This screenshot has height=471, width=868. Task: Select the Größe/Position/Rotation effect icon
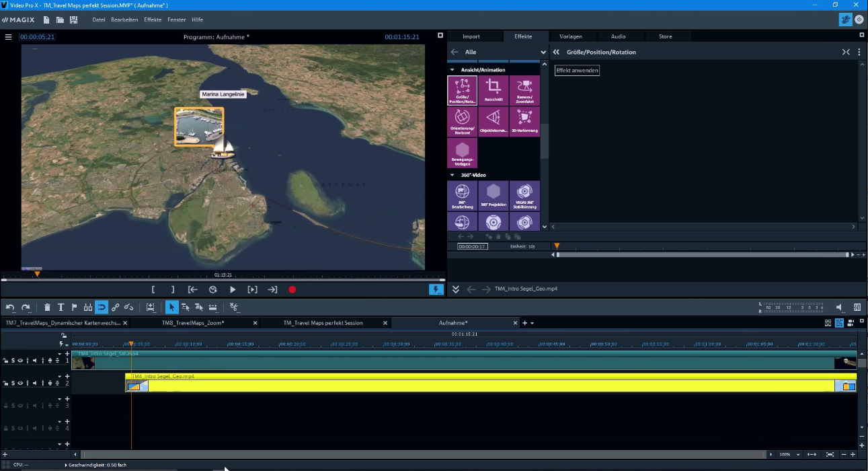[462, 89]
